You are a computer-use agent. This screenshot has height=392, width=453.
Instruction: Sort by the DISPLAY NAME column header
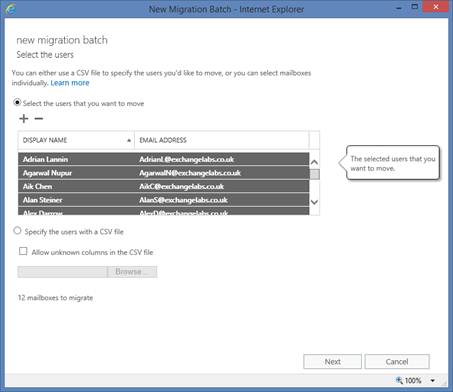click(76, 140)
